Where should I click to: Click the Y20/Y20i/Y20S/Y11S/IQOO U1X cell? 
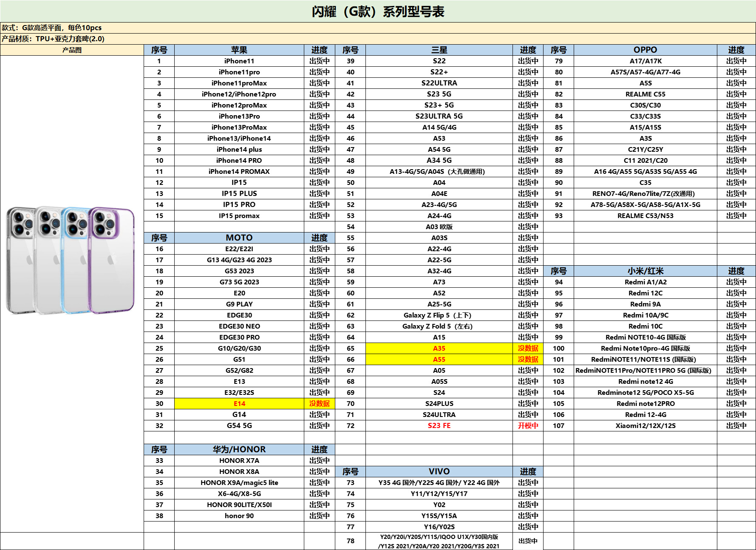(439, 541)
